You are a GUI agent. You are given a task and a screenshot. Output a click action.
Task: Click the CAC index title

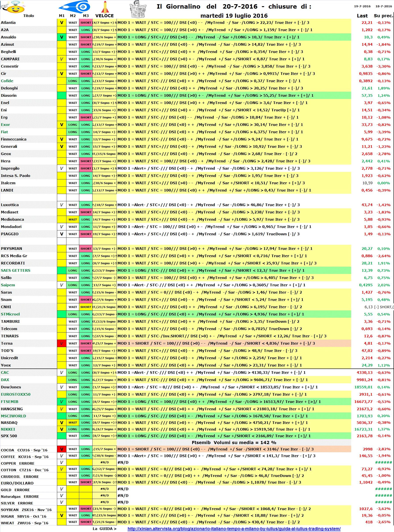click(x=5, y=372)
